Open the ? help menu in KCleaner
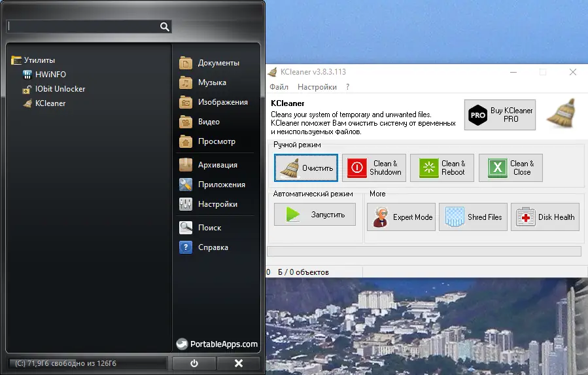This screenshot has height=375, width=588. pos(347,87)
